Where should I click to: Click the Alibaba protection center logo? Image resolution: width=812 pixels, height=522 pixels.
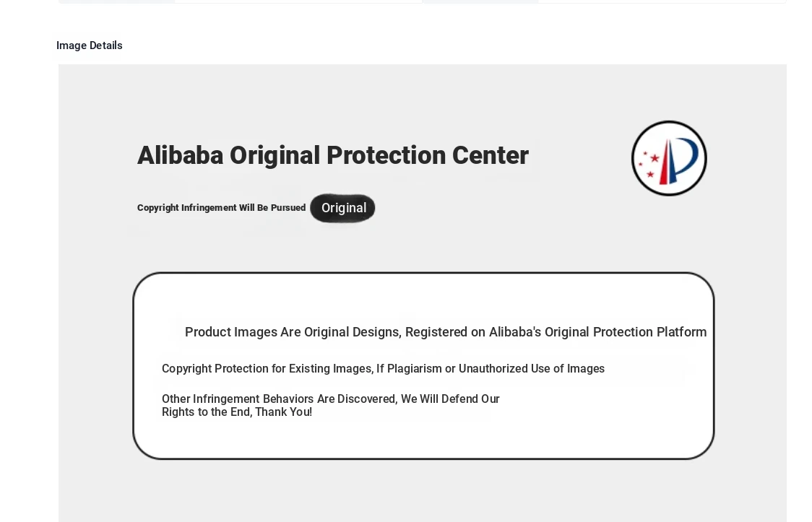point(669,158)
